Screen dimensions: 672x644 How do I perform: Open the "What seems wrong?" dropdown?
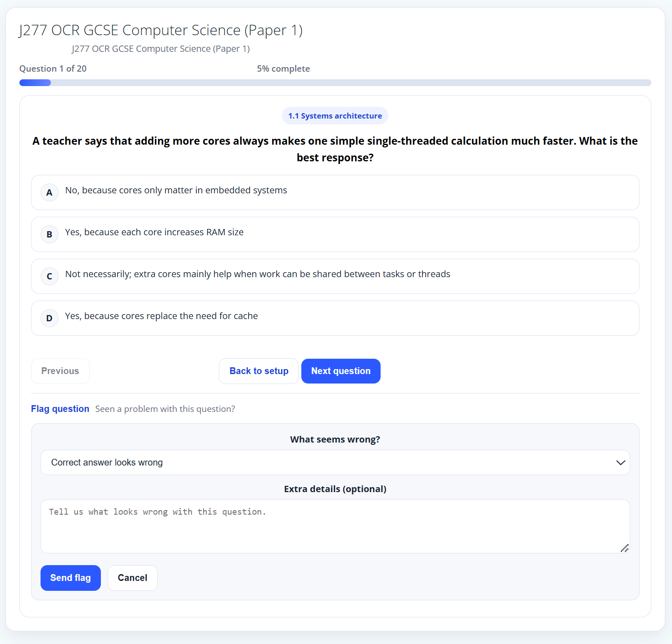click(x=335, y=462)
